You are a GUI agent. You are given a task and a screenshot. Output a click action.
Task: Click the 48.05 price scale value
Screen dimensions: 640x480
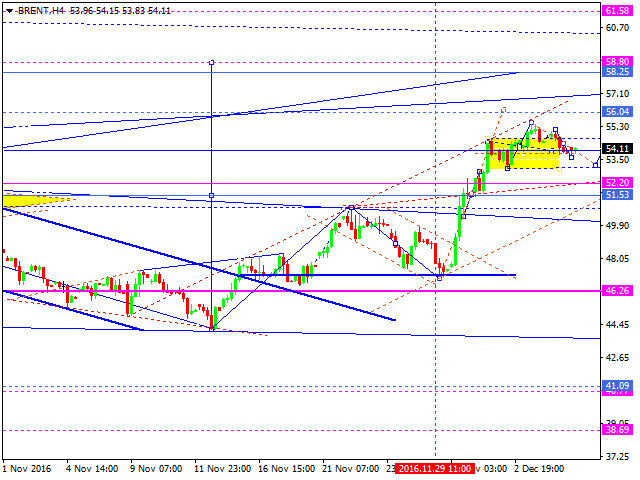pyautogui.click(x=617, y=258)
